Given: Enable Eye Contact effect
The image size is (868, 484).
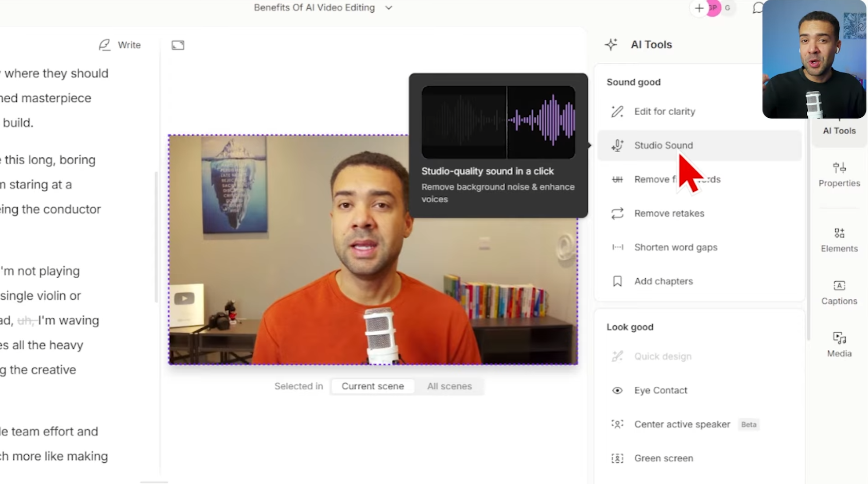Looking at the screenshot, I should pyautogui.click(x=661, y=390).
